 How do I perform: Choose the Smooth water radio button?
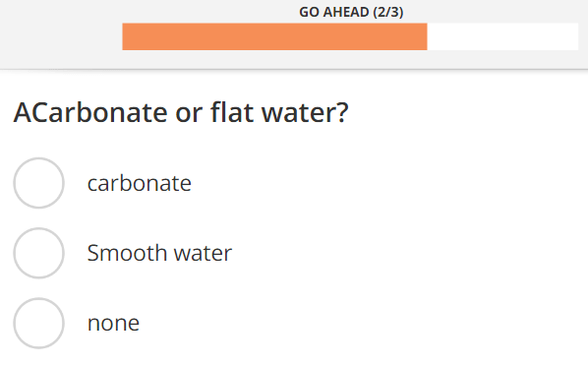coord(38,253)
